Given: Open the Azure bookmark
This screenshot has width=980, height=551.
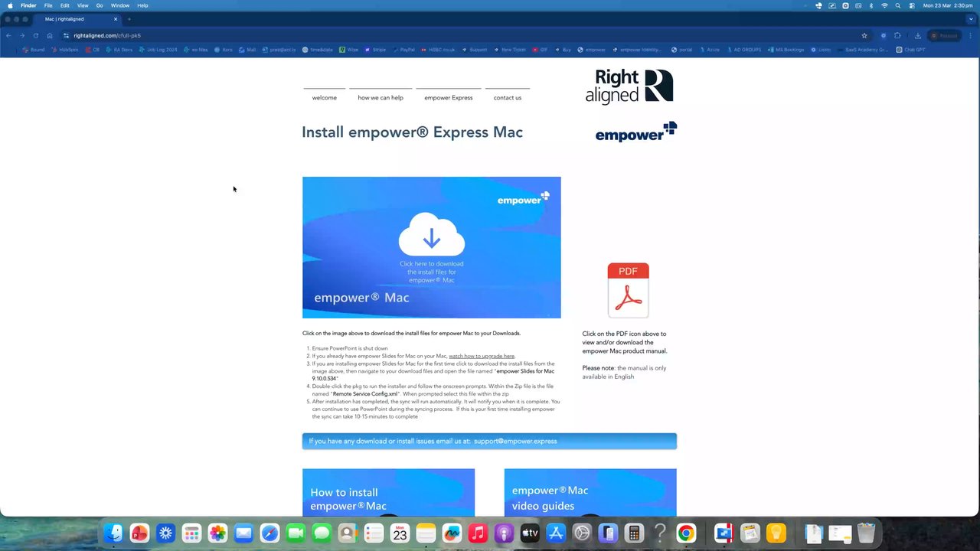Looking at the screenshot, I should coord(709,50).
